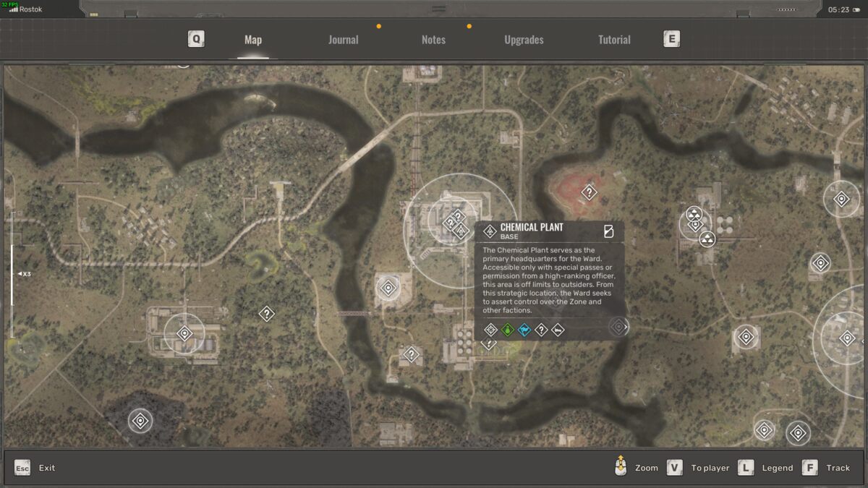This screenshot has width=868, height=488.
Task: Click the Chemical Plant title text
Action: pyautogui.click(x=532, y=227)
